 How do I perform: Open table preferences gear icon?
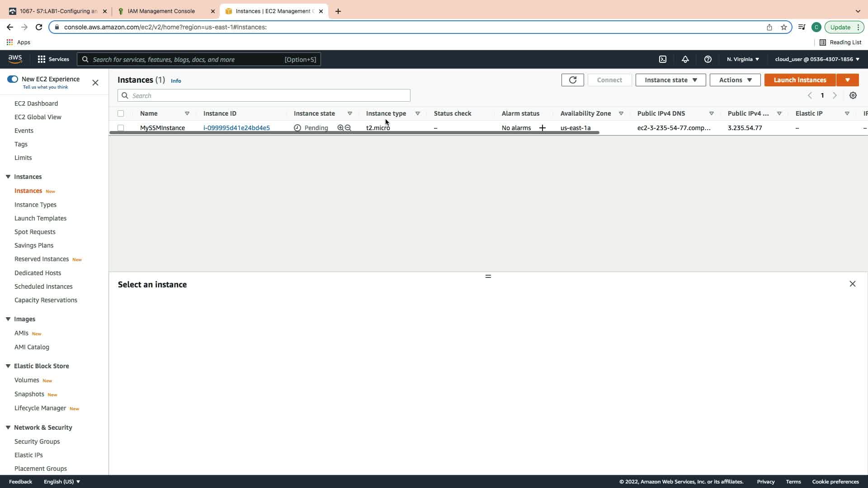[853, 95]
